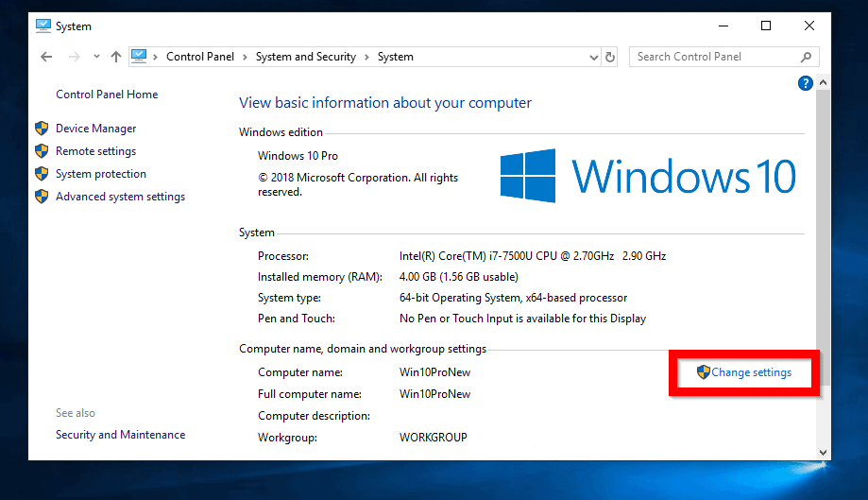Click the System breadcrumb item

point(395,57)
